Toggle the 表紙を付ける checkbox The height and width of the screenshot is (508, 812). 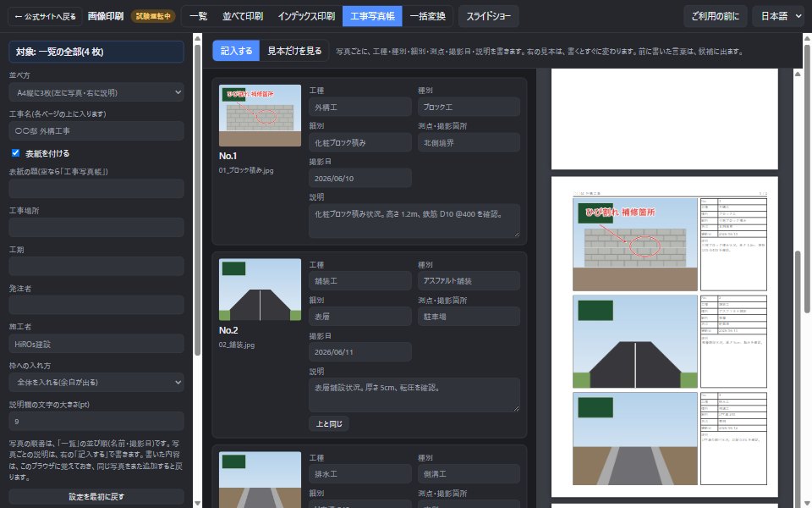tap(15, 153)
